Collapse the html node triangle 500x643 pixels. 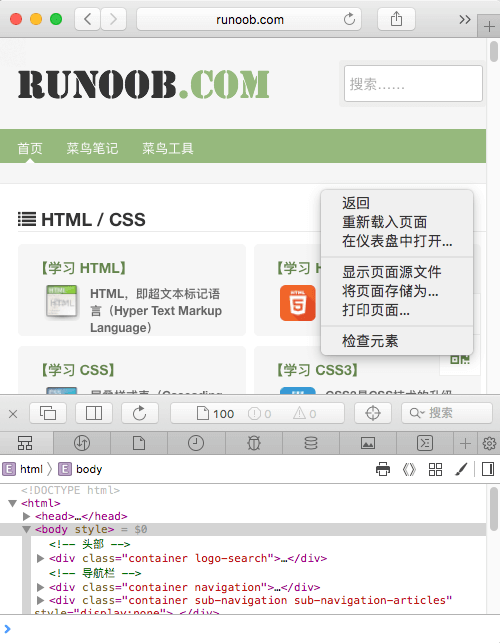click(x=12, y=503)
